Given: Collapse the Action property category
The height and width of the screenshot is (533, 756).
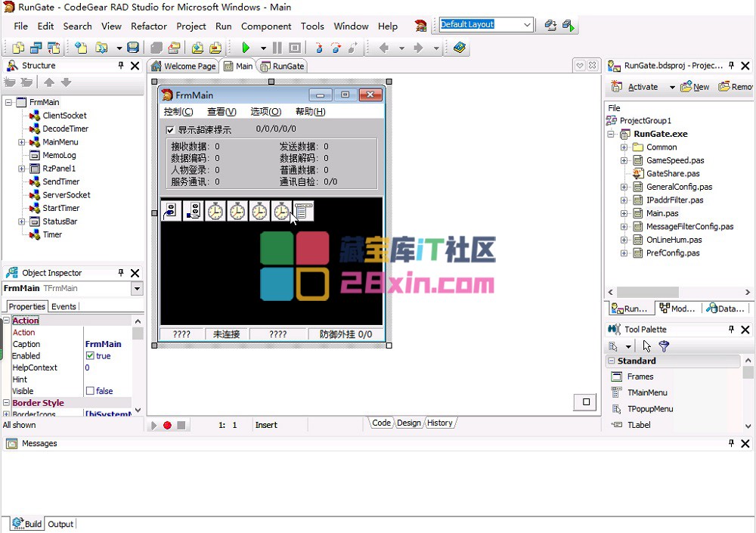Looking at the screenshot, I should pos(7,321).
